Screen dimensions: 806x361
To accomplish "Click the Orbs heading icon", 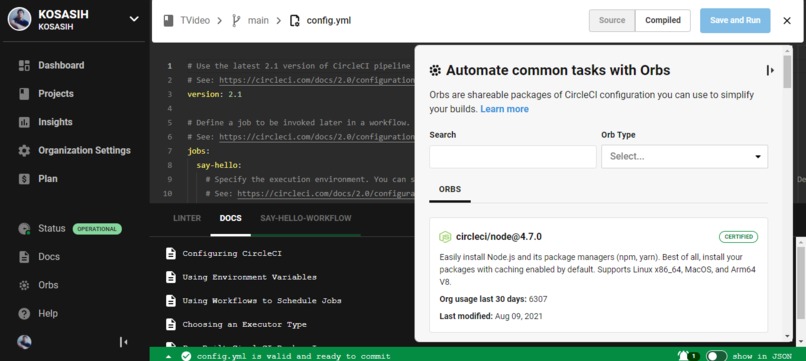I will (x=435, y=70).
